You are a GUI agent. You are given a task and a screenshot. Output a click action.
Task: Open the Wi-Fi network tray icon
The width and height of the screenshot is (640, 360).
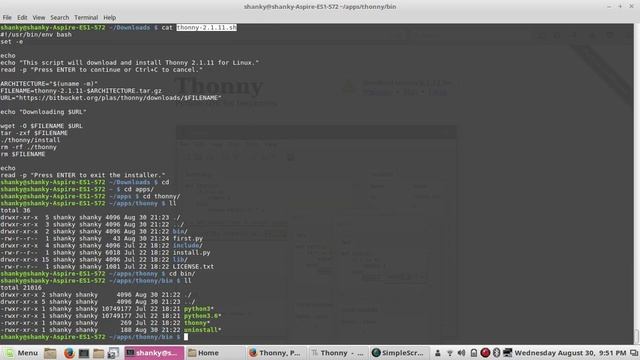coord(449,353)
